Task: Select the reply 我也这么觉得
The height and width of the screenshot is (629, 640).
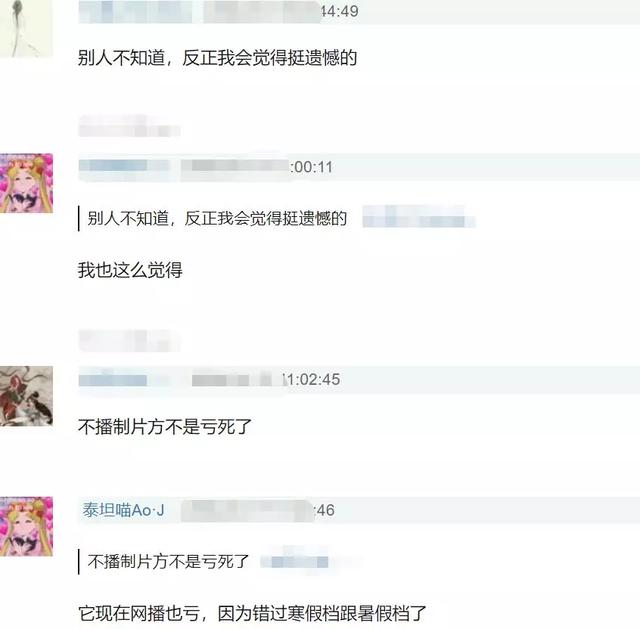Action: tap(130, 270)
